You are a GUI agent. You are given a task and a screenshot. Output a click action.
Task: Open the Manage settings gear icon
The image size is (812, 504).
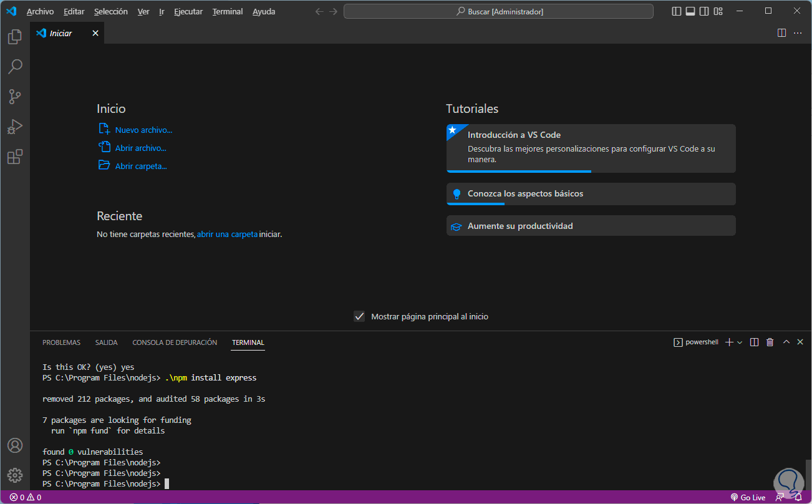click(15, 475)
